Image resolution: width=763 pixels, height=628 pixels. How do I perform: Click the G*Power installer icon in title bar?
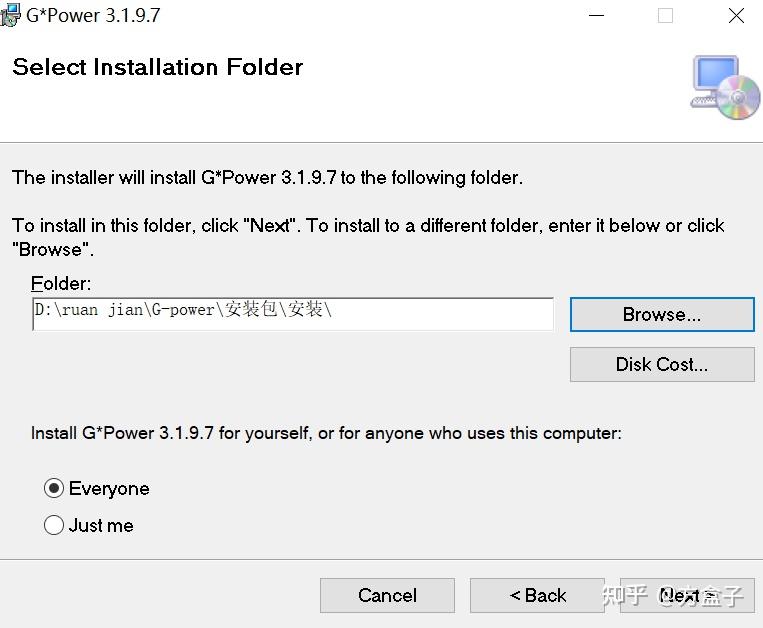tap(12, 16)
